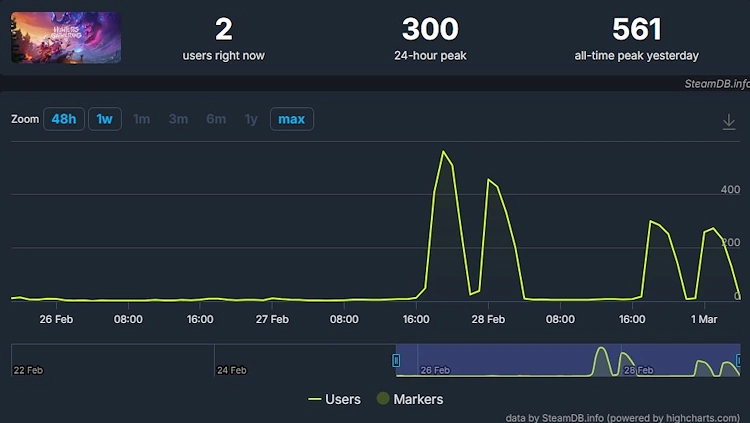Click 22 Feb in the navigator timeline
Screen dimensions: 750x423
pyautogui.click(x=28, y=370)
